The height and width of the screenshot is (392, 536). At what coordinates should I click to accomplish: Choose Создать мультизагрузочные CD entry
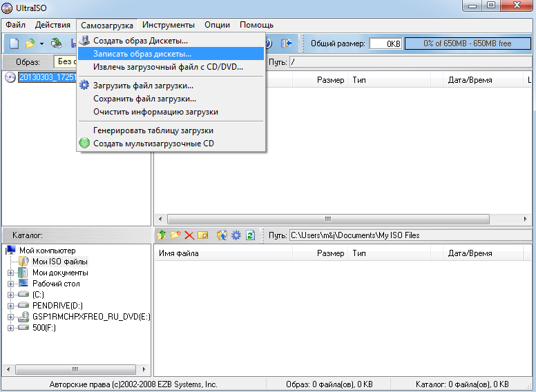click(171, 144)
